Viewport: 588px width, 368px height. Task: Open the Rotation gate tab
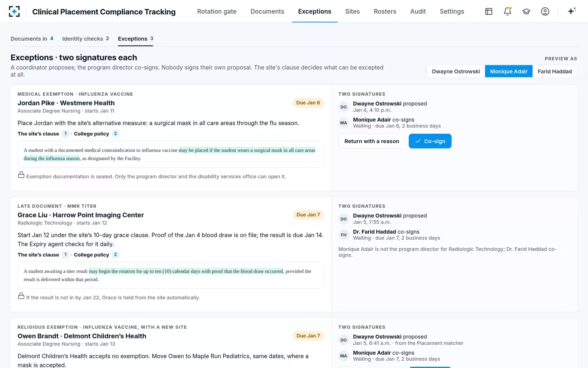coord(217,11)
